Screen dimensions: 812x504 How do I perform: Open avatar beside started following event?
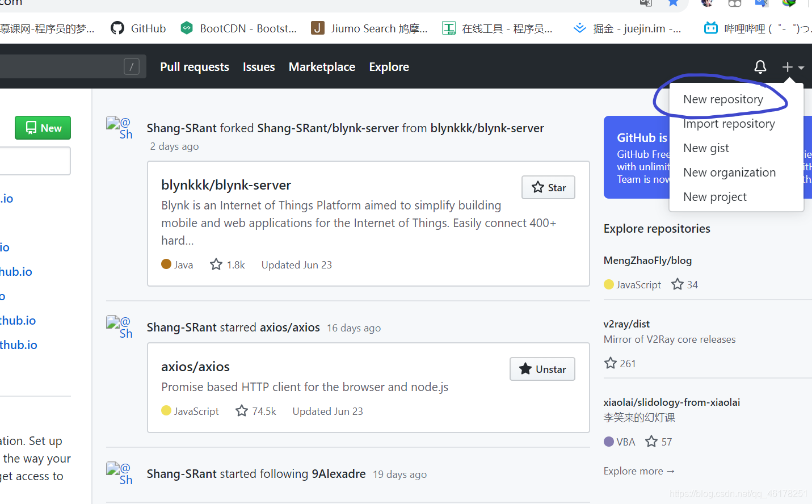click(119, 473)
